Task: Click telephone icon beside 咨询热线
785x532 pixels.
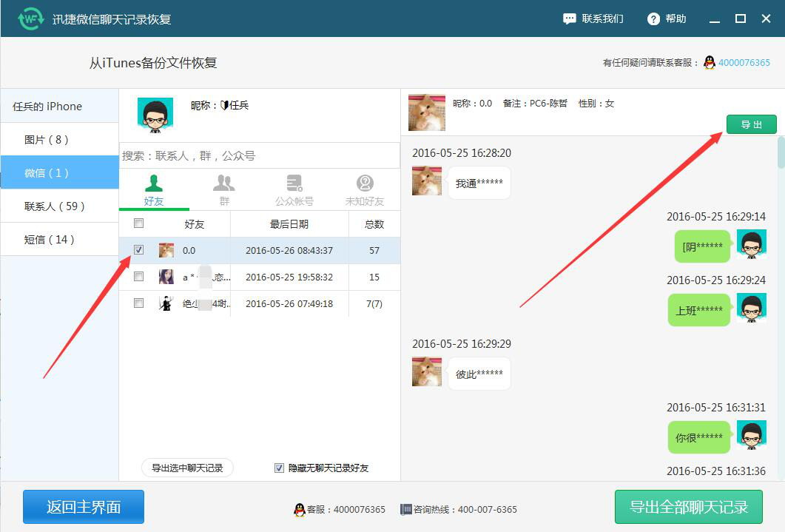Action: coord(406,510)
